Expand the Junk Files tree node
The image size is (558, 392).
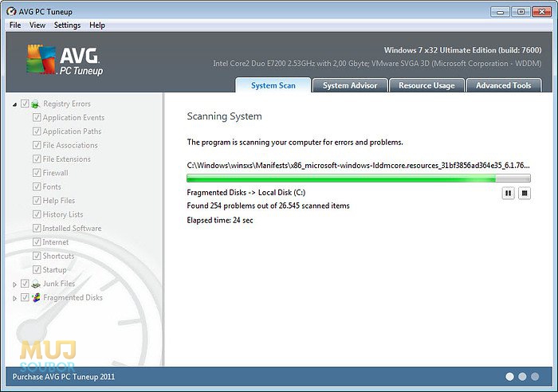(x=14, y=284)
